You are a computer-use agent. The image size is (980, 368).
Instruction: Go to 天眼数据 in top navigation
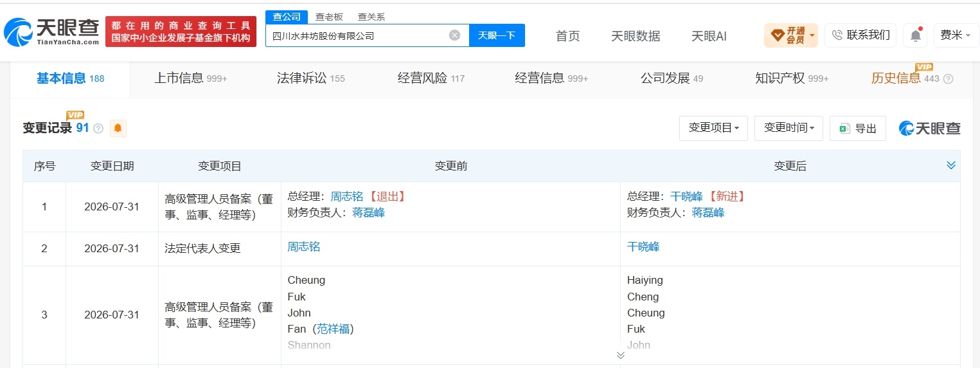pyautogui.click(x=636, y=36)
